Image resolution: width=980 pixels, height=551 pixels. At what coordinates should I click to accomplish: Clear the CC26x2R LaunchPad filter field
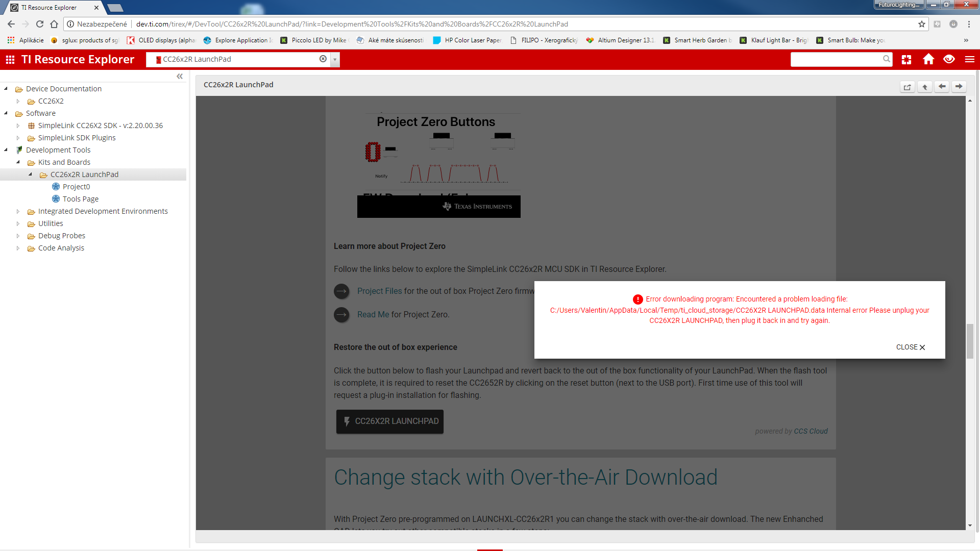pyautogui.click(x=323, y=59)
